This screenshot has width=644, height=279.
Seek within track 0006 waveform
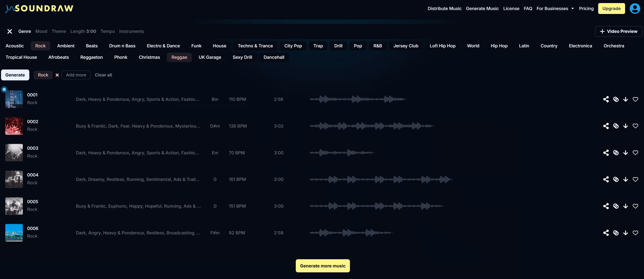(351, 233)
